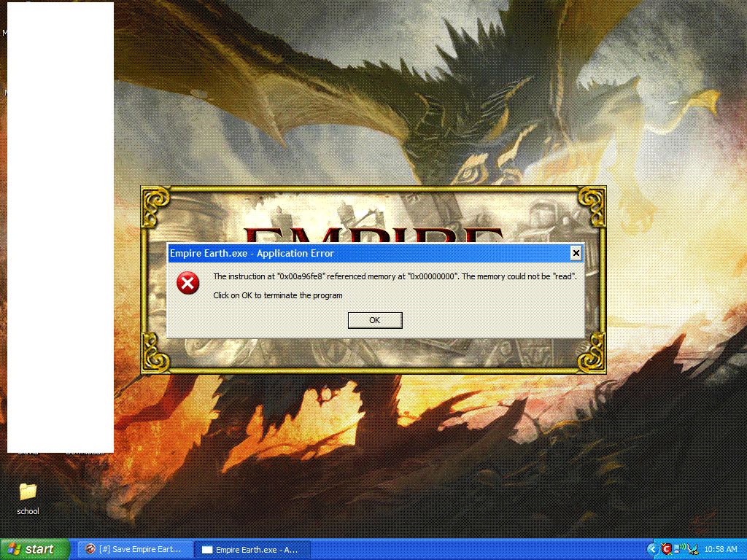
Task: Click the Windows flag logo on Start
Action: tap(14, 549)
